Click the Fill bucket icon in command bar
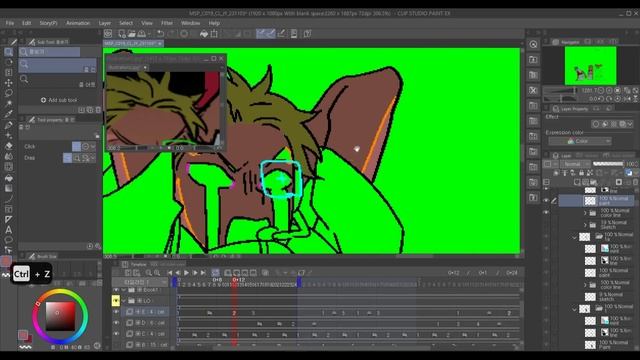640x360 pixels. point(204,34)
